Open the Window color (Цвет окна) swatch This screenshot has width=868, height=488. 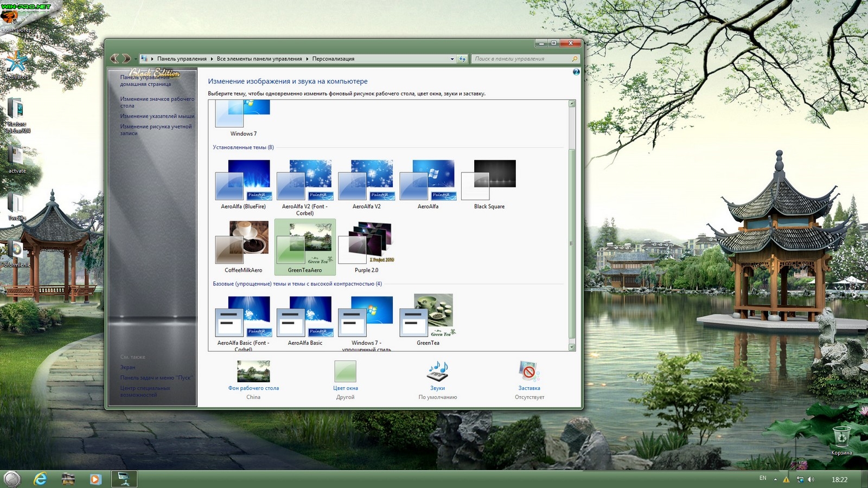345,372
